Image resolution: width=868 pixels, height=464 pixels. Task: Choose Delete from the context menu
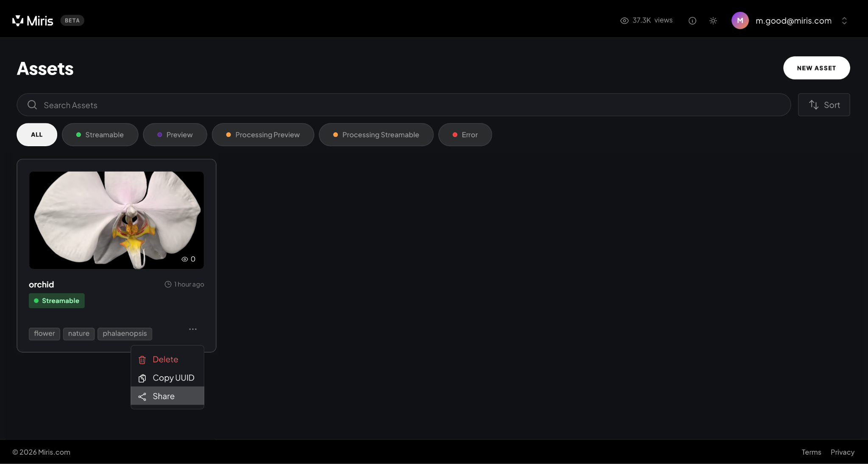165,359
